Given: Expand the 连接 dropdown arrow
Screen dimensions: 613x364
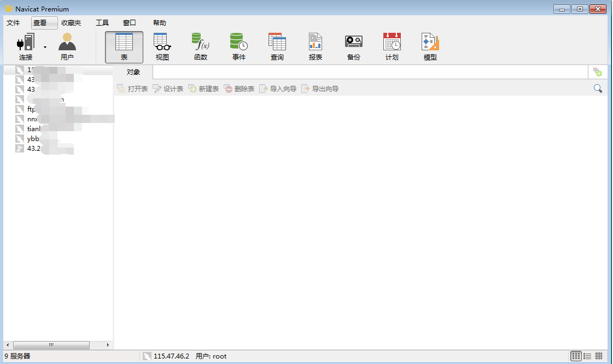Looking at the screenshot, I should click(45, 48).
